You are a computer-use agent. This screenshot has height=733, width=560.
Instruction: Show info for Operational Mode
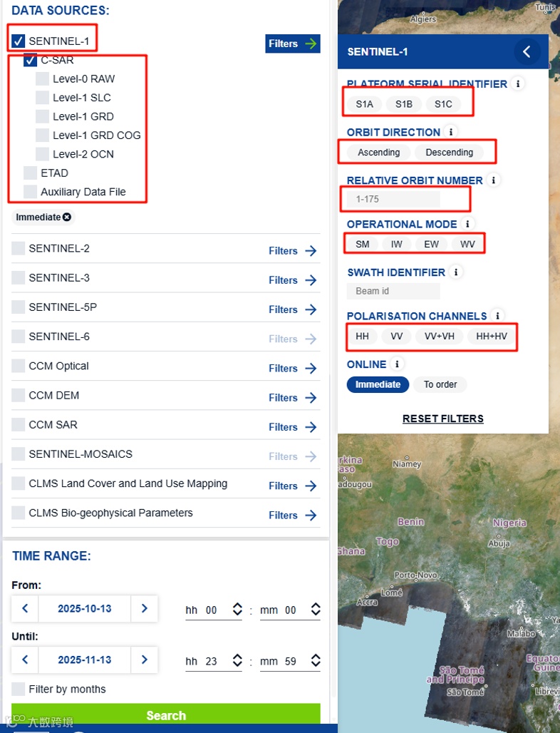pyautogui.click(x=467, y=224)
